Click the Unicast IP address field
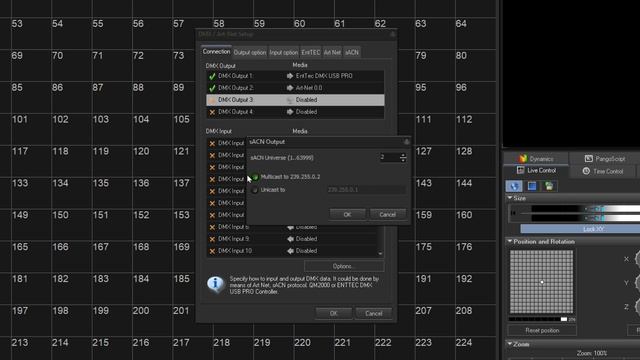This screenshot has width=640, height=360. coord(366,190)
